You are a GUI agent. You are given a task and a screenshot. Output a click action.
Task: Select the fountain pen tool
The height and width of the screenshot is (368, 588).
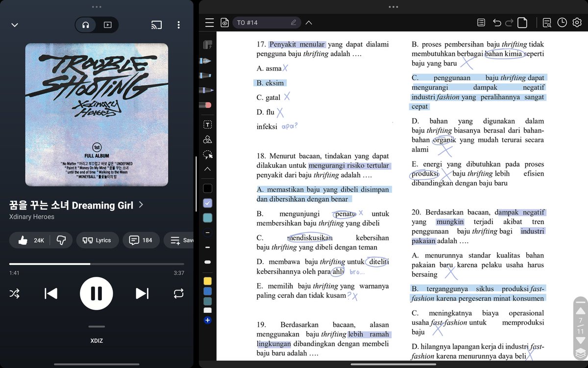pos(205,61)
